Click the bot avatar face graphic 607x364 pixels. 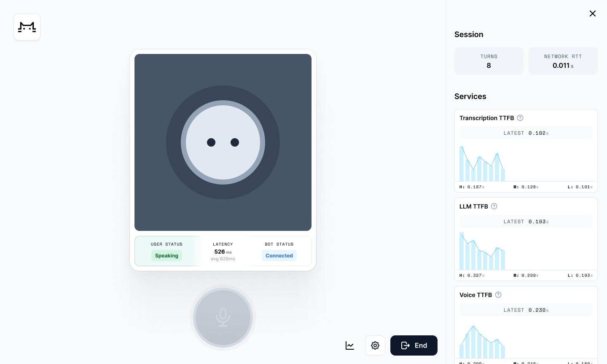[223, 142]
